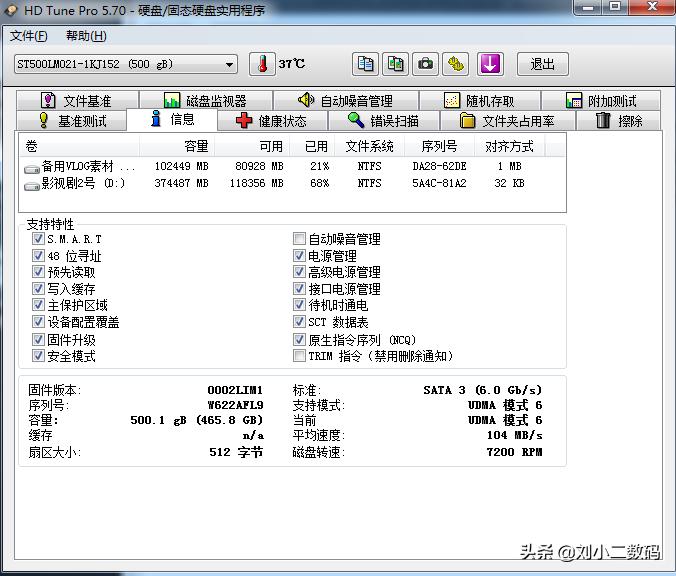Toggle the SCT 数据表 checkbox
The height and width of the screenshot is (576, 676).
[x=299, y=322]
